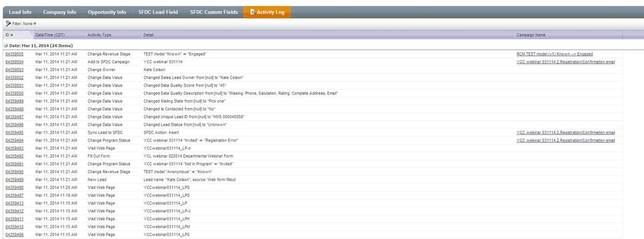Click the 'Changed Unique Lead ID' detail text

coord(194,117)
